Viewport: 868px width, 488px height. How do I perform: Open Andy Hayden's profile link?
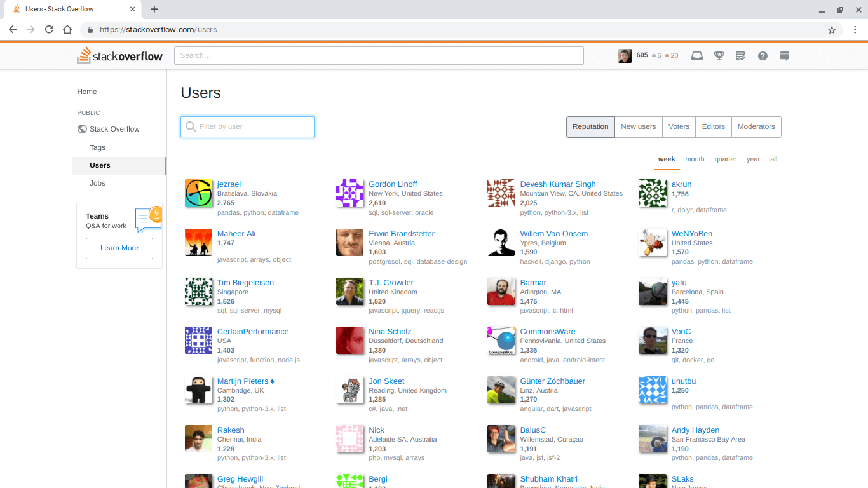(695, 430)
